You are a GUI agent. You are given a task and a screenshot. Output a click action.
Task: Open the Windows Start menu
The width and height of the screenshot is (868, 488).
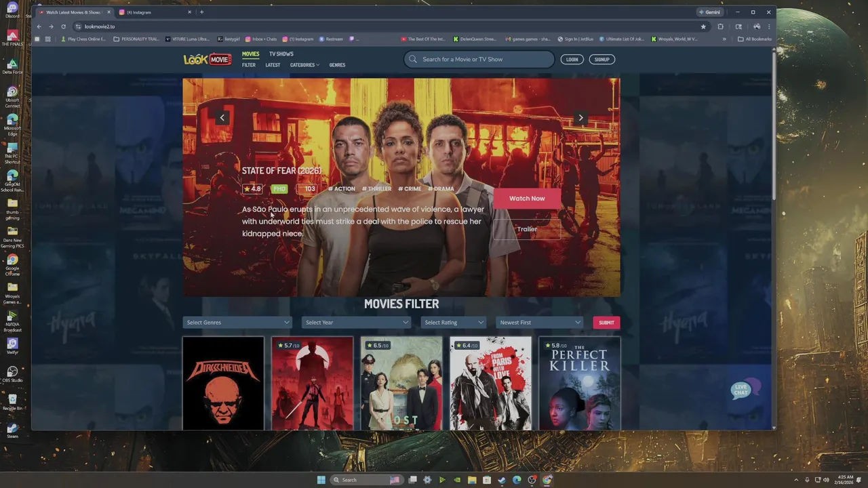coord(321,480)
